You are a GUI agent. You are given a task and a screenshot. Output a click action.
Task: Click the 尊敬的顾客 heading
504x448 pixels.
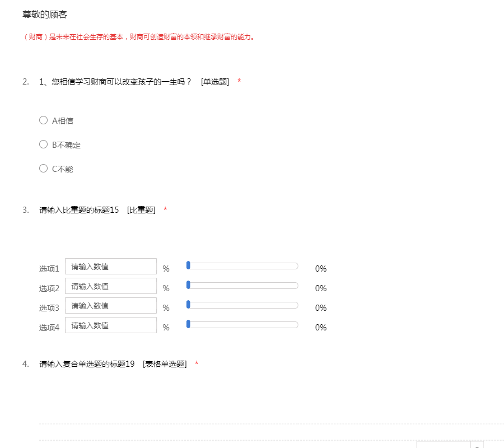(x=45, y=15)
